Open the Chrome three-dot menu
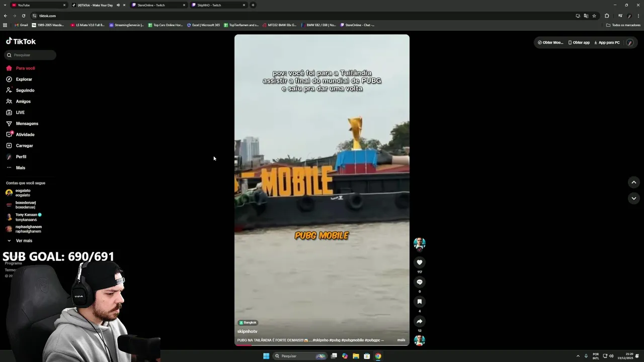 (x=638, y=16)
